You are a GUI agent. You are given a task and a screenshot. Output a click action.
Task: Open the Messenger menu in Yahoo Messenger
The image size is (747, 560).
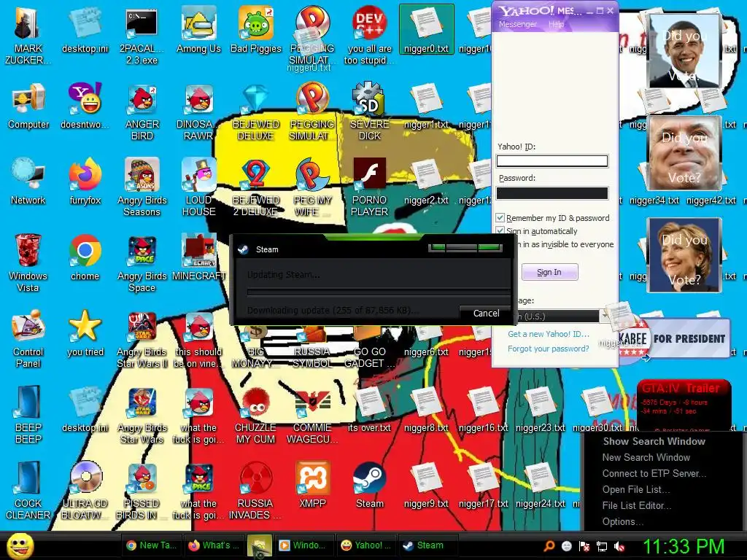coord(517,24)
